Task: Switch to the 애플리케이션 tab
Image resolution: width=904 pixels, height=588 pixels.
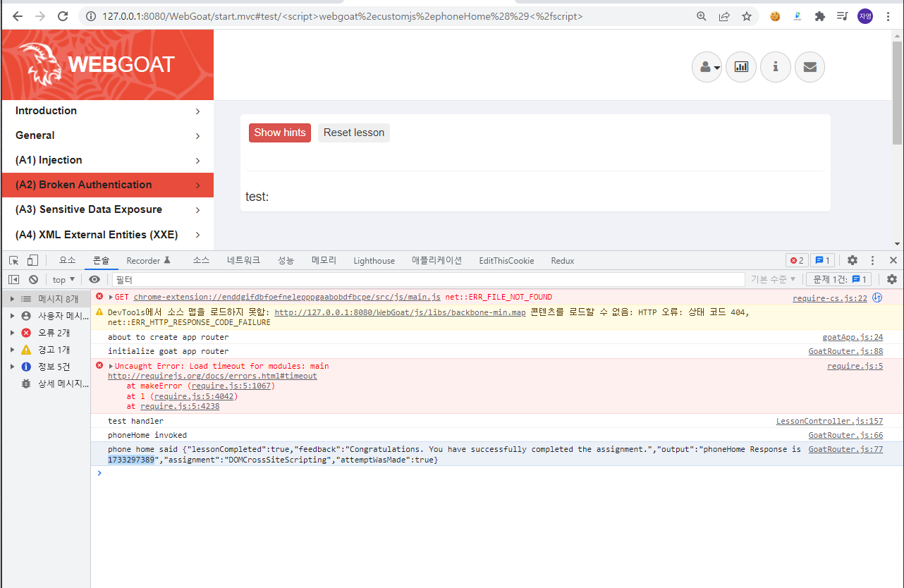Action: [436, 260]
